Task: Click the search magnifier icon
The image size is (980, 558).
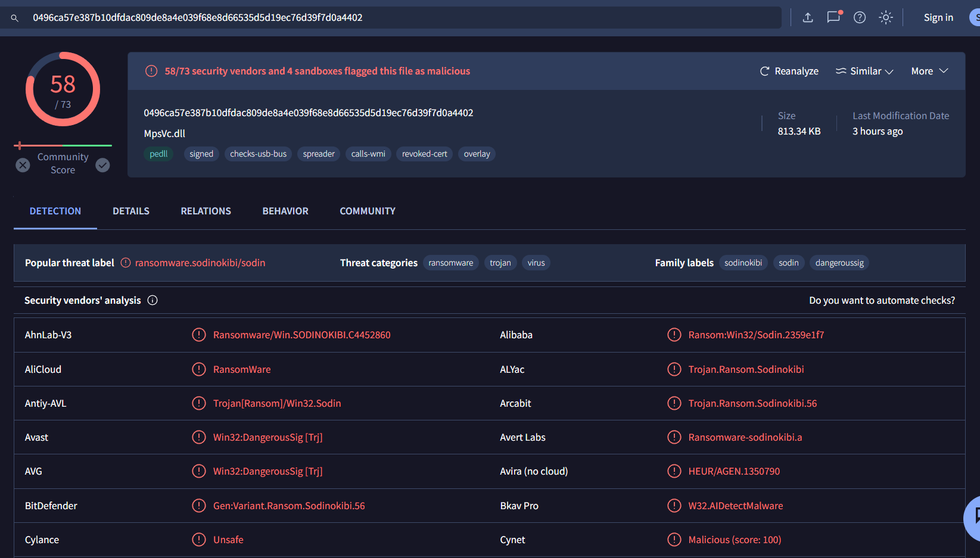Action: tap(15, 18)
